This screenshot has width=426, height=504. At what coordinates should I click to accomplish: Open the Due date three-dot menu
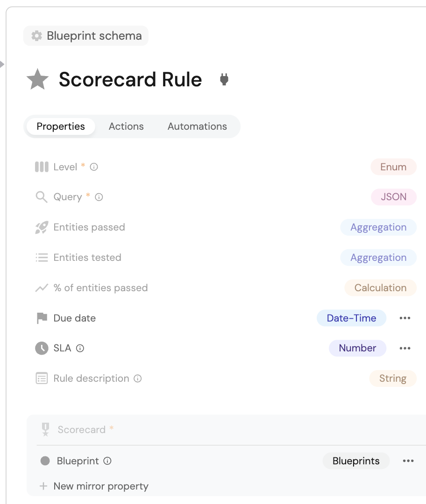405,318
